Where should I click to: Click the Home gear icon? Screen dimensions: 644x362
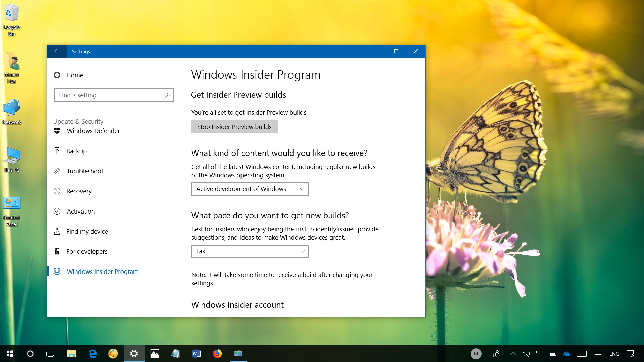pos(57,75)
